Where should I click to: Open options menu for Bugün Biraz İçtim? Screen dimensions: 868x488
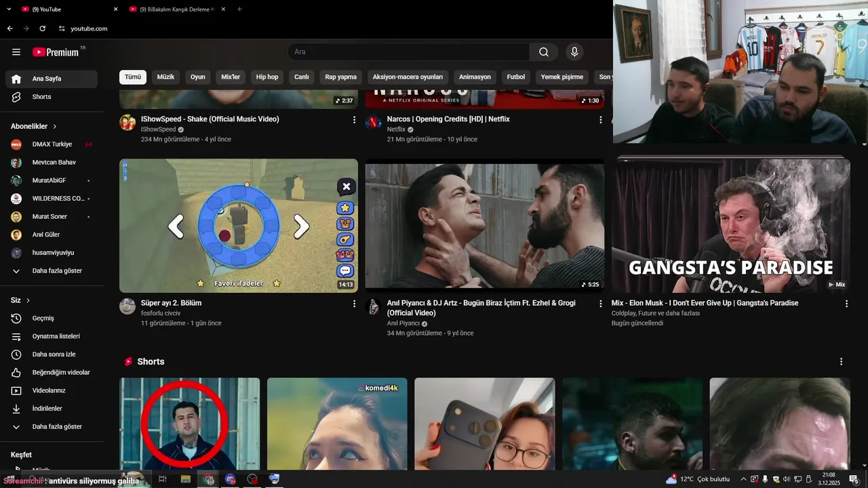[600, 304]
